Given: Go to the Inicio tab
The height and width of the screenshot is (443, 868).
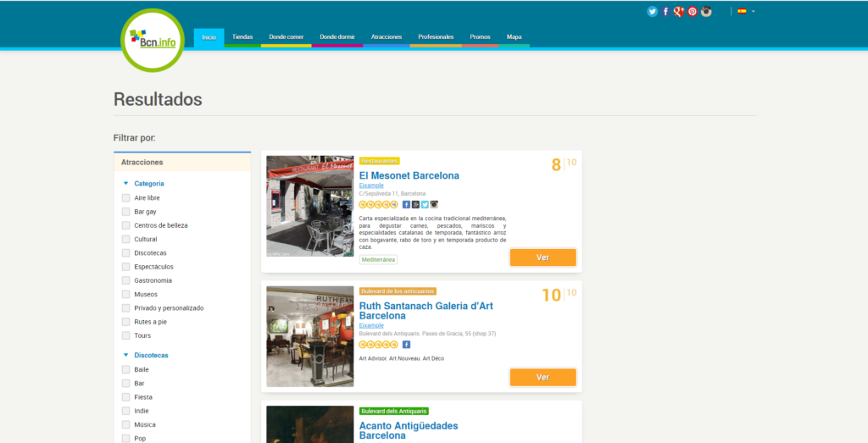Looking at the screenshot, I should click(209, 37).
